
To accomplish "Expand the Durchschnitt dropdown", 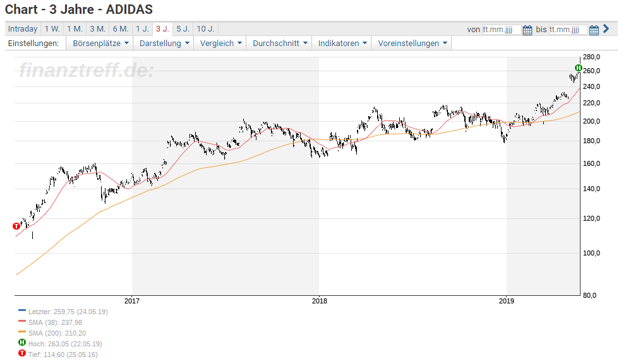I will 279,44.
